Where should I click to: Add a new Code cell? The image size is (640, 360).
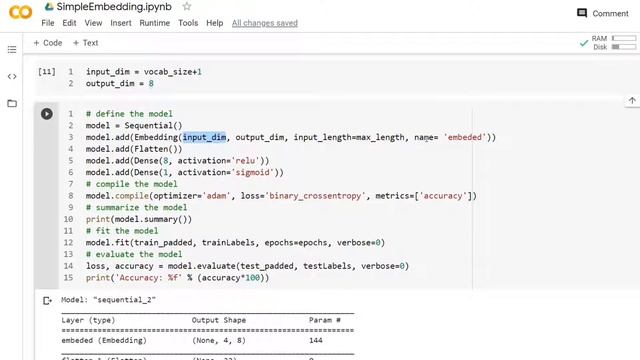coord(48,43)
